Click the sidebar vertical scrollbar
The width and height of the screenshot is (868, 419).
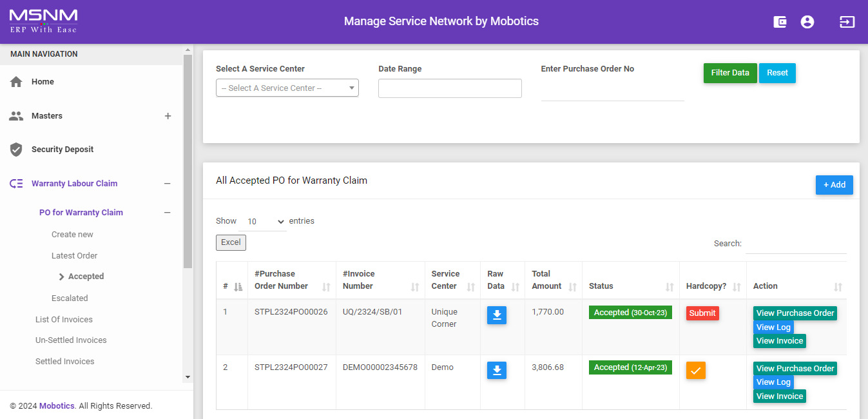[x=188, y=161]
